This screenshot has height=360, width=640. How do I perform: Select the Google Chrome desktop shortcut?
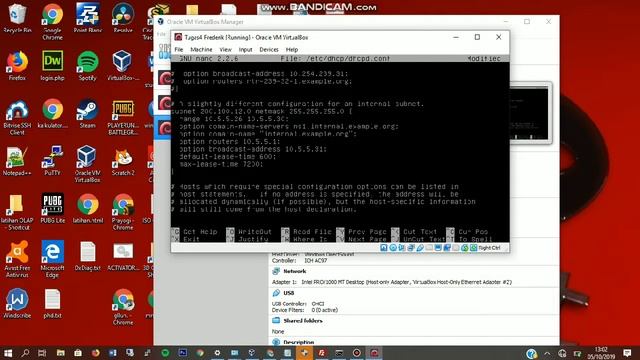pos(52,22)
